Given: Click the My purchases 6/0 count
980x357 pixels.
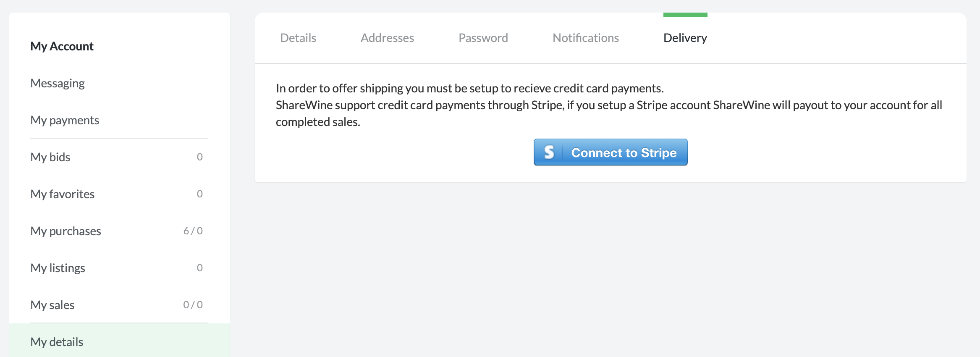Looking at the screenshot, I should pos(193,231).
